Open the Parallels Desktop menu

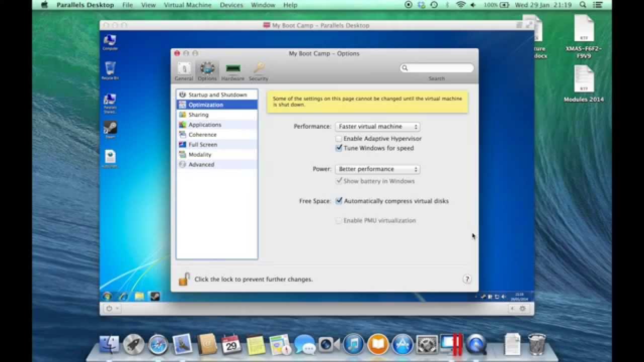(x=85, y=5)
